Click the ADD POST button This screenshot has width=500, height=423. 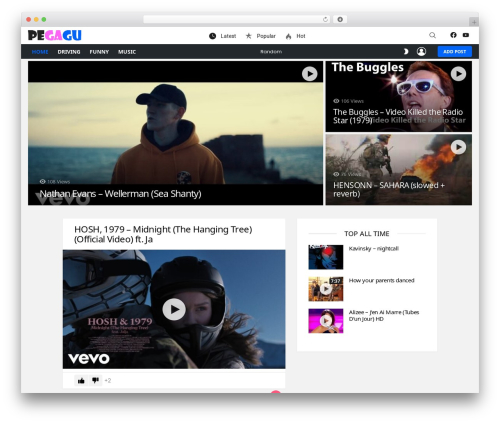(455, 51)
